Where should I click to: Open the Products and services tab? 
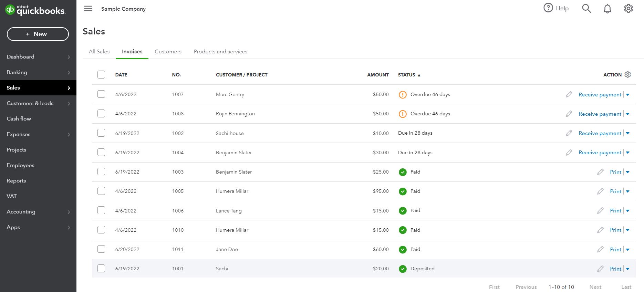click(x=220, y=52)
